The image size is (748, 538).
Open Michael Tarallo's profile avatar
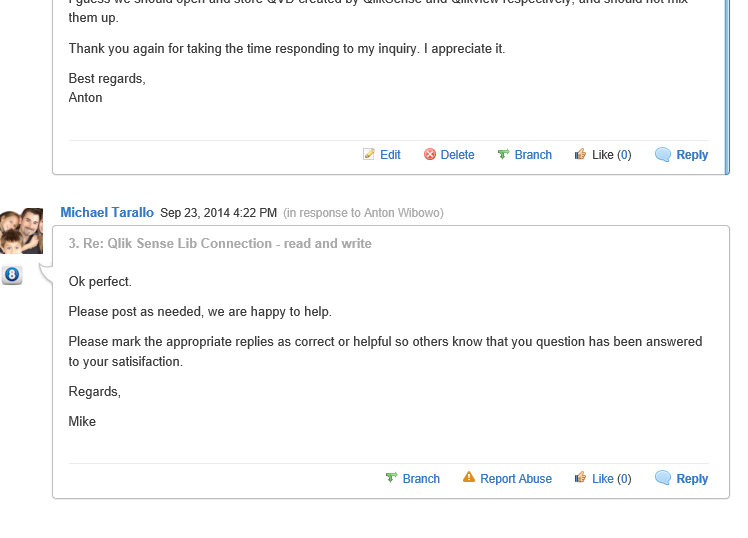[21, 231]
